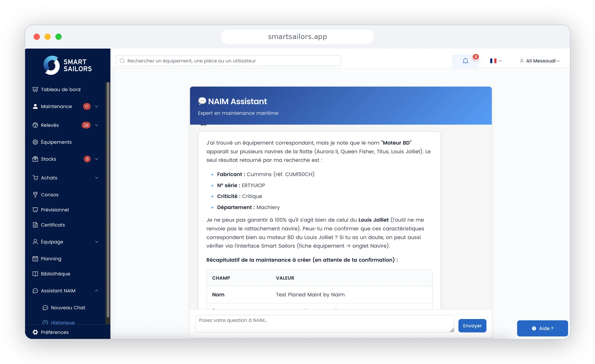595x364 pixels.
Task: Click the Certificats document icon
Action: tap(35, 225)
